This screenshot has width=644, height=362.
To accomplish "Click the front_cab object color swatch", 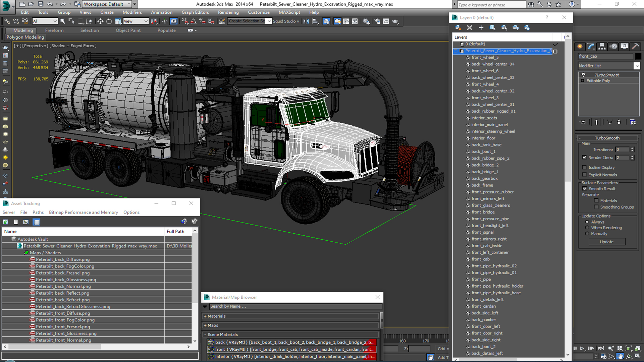I will coord(638,56).
